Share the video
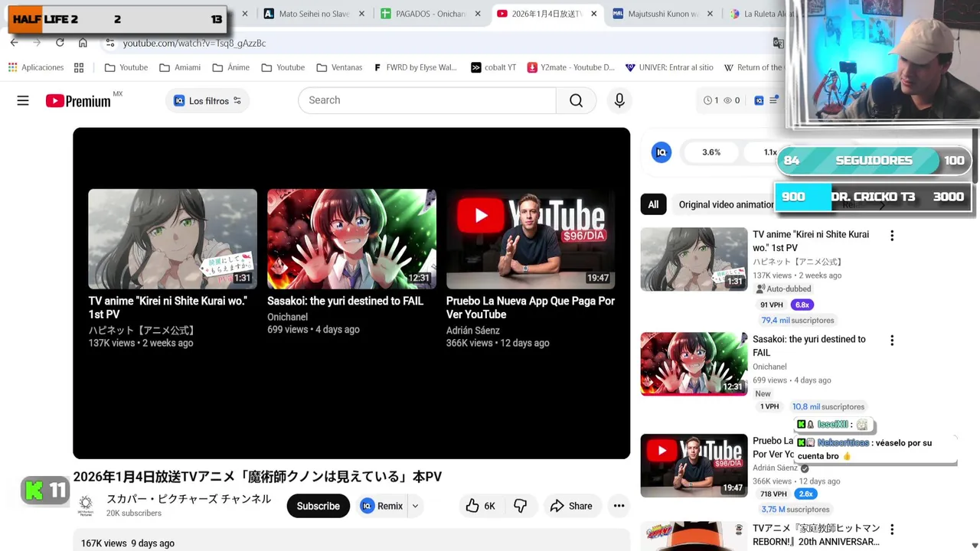The width and height of the screenshot is (980, 551). (x=571, y=506)
